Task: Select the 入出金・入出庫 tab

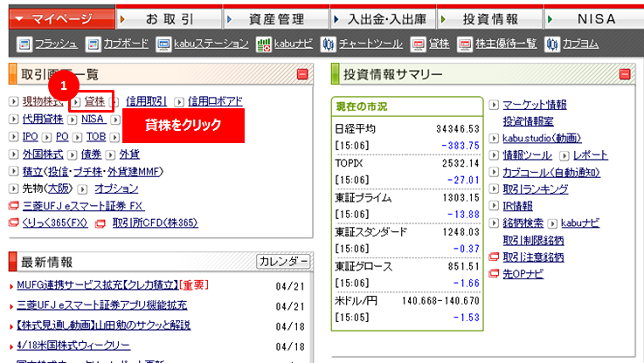Action: pos(383,19)
